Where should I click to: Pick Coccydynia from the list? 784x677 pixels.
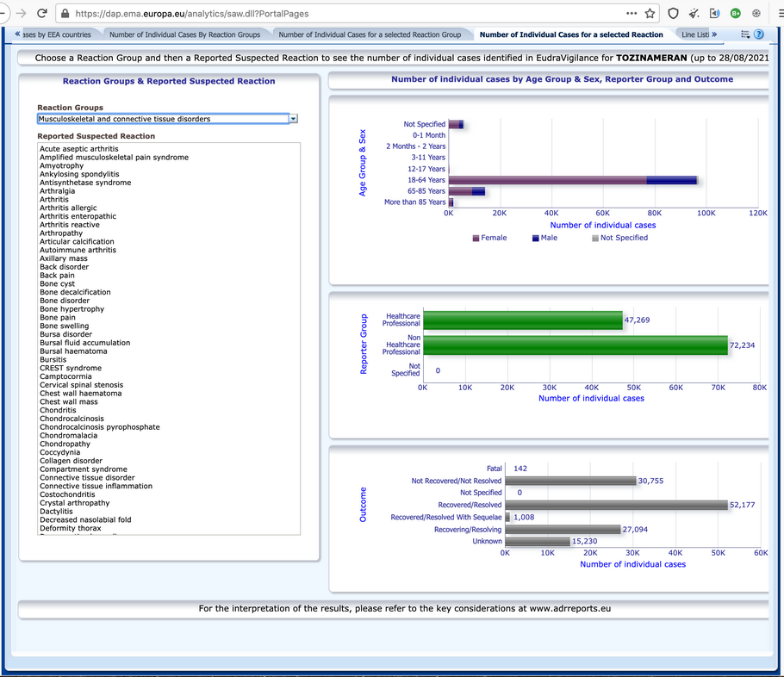click(x=60, y=452)
